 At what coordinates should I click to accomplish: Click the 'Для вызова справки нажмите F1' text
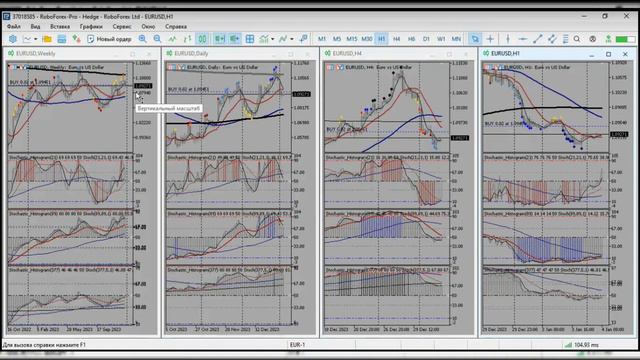click(44, 345)
